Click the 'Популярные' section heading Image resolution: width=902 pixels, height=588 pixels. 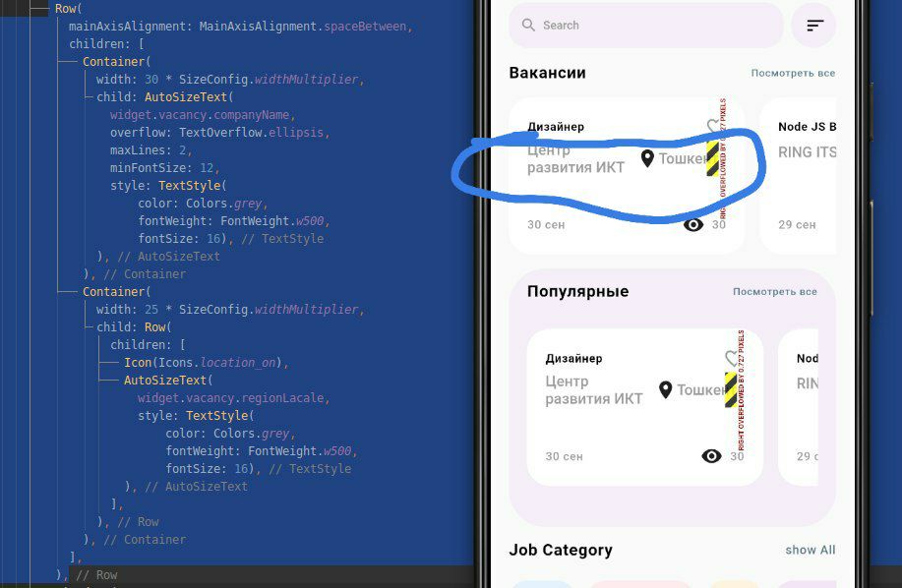pos(577,291)
